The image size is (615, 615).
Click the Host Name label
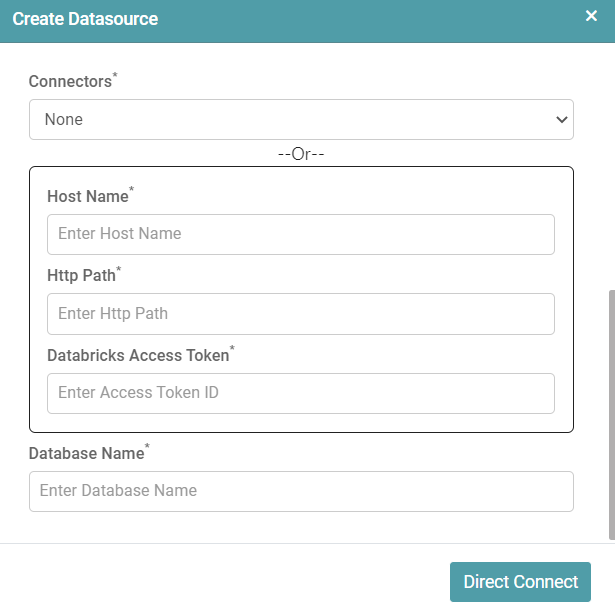pyautogui.click(x=87, y=197)
